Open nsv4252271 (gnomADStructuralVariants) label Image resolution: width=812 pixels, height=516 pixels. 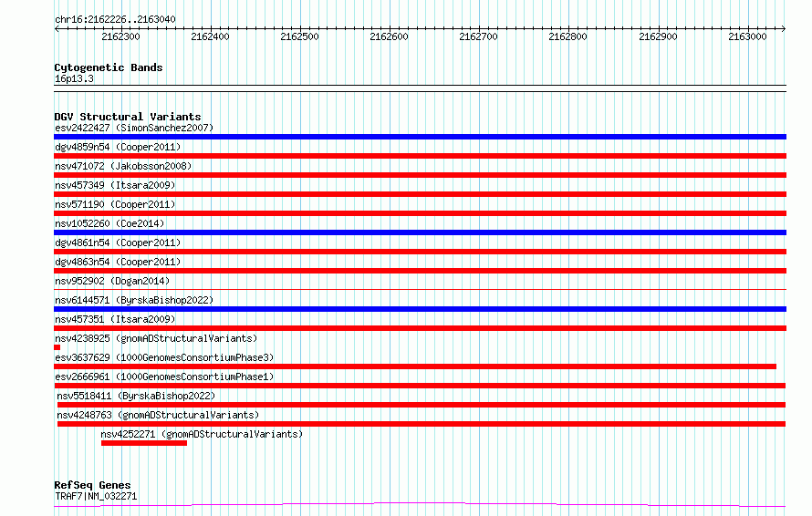pyautogui.click(x=202, y=434)
